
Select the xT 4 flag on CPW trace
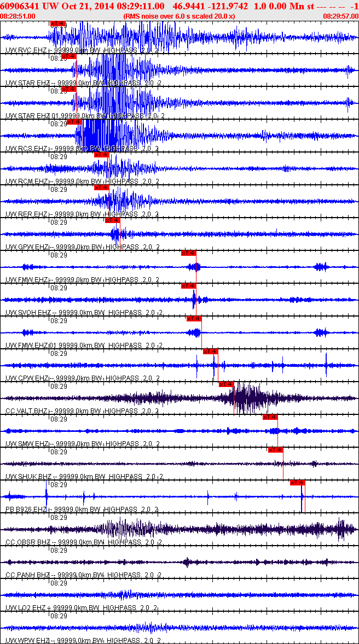pyautogui.click(x=210, y=352)
